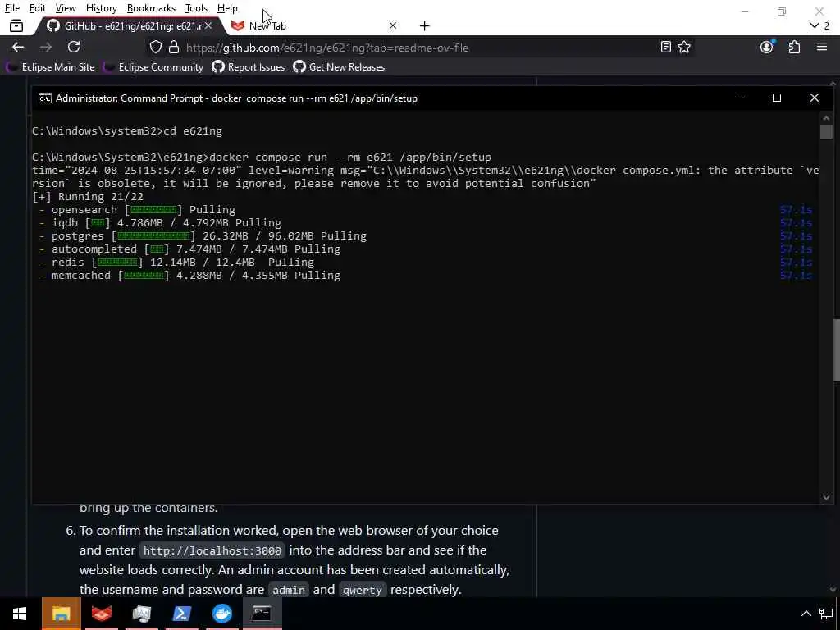This screenshot has height=630, width=840.
Task: Click the Command Prompt scrollbar thumb
Action: point(826,131)
